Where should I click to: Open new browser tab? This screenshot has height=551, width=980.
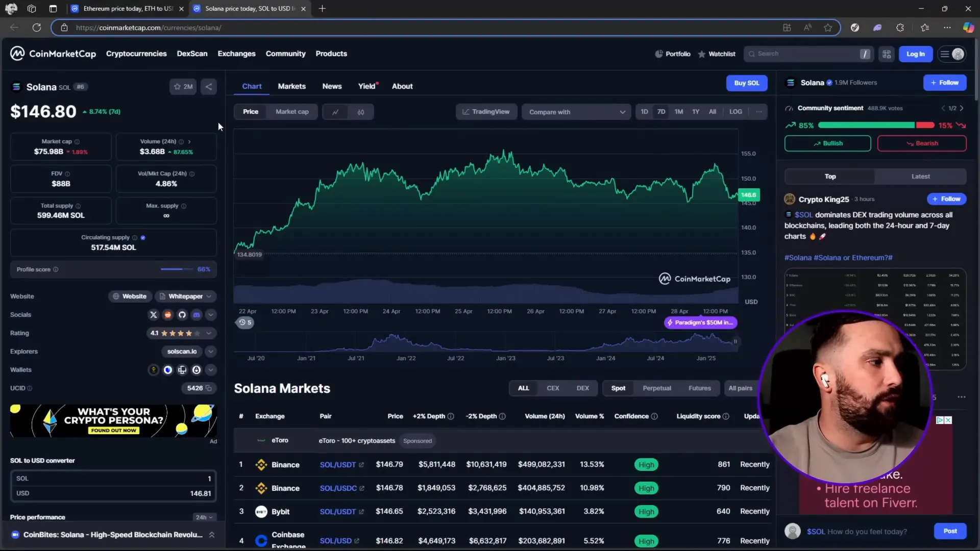(x=322, y=9)
